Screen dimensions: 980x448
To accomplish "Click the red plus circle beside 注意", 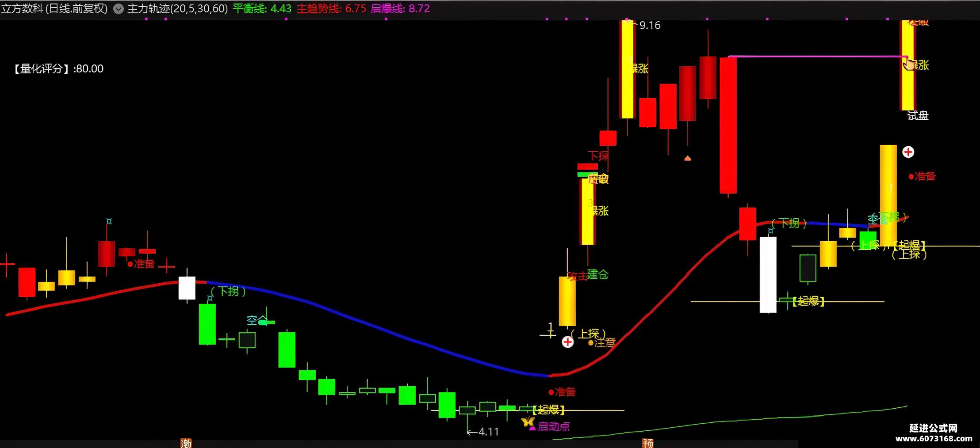I will [x=568, y=342].
